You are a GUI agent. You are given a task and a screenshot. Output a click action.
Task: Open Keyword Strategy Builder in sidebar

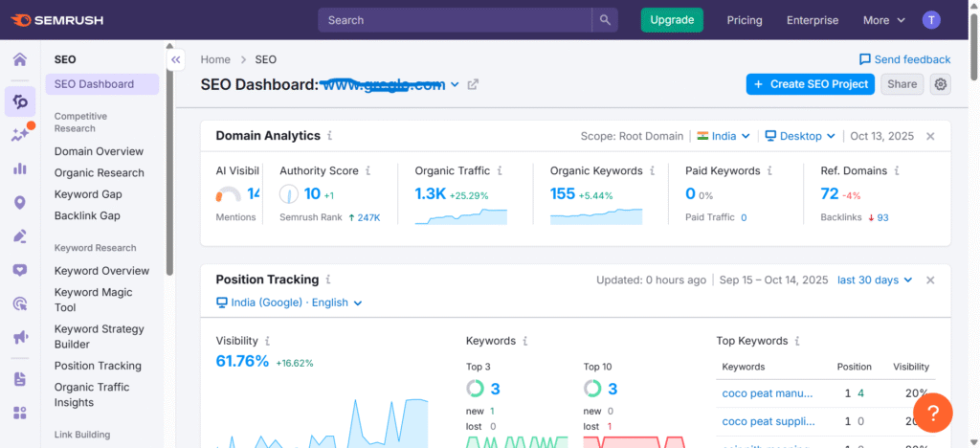pos(100,337)
